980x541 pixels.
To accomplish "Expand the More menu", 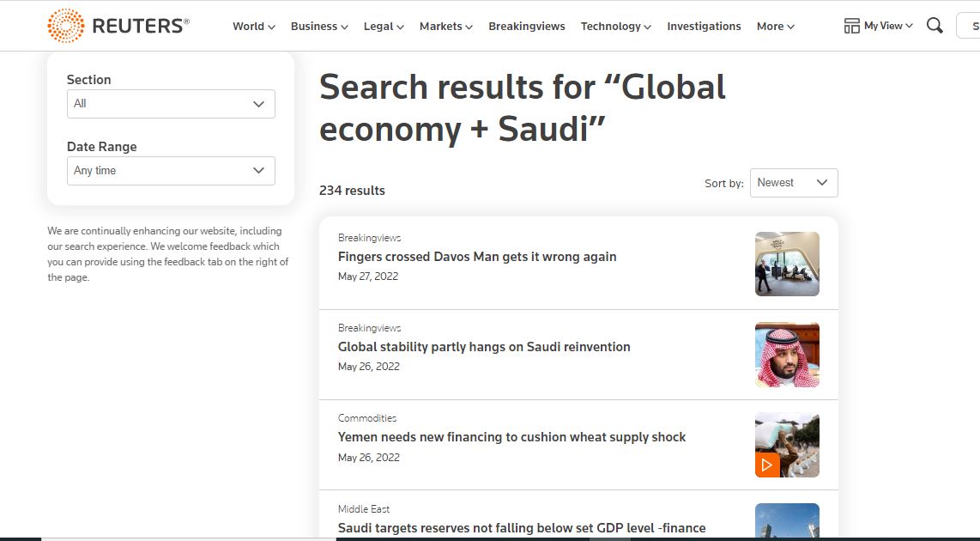I will click(775, 27).
